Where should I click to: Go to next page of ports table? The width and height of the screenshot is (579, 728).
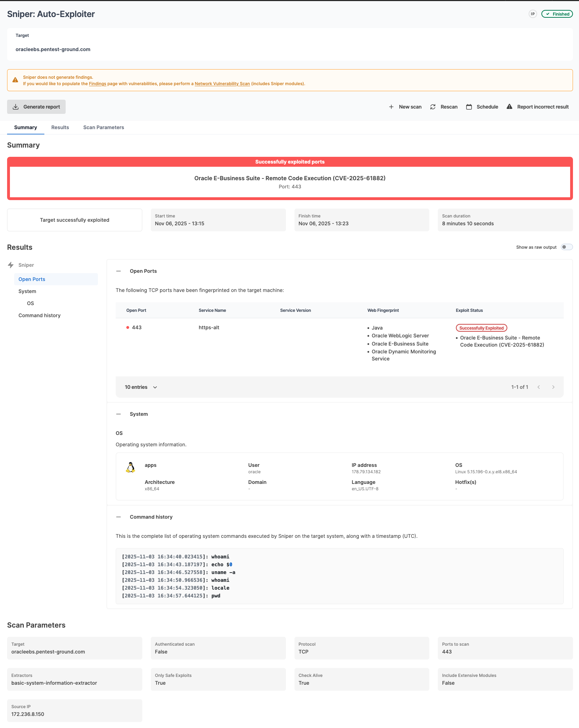(553, 387)
